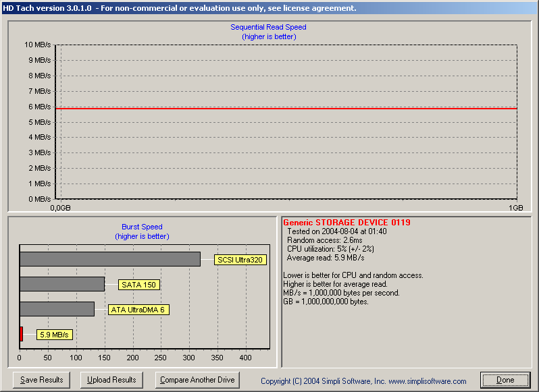Click the 0,0GB axis label
Screen dimensions: 539x392
[x=61, y=208]
